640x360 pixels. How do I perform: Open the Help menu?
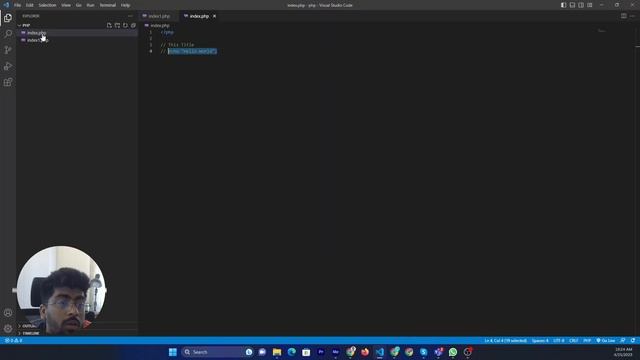125,5
